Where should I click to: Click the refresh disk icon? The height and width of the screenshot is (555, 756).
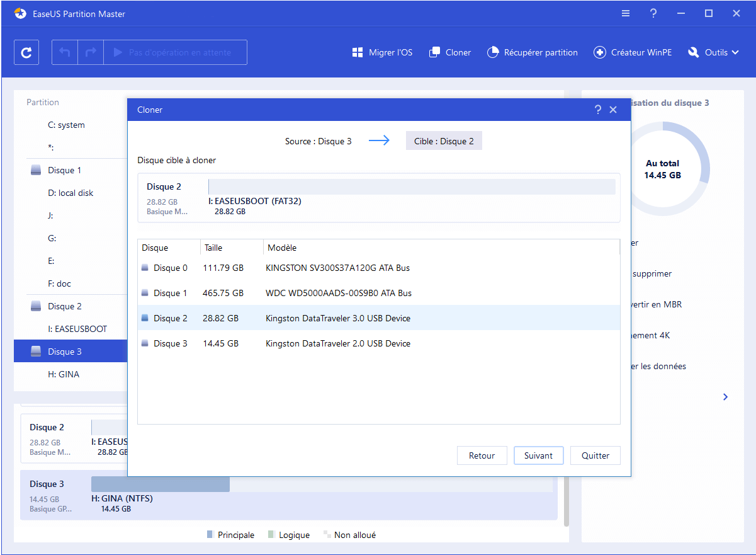click(26, 53)
